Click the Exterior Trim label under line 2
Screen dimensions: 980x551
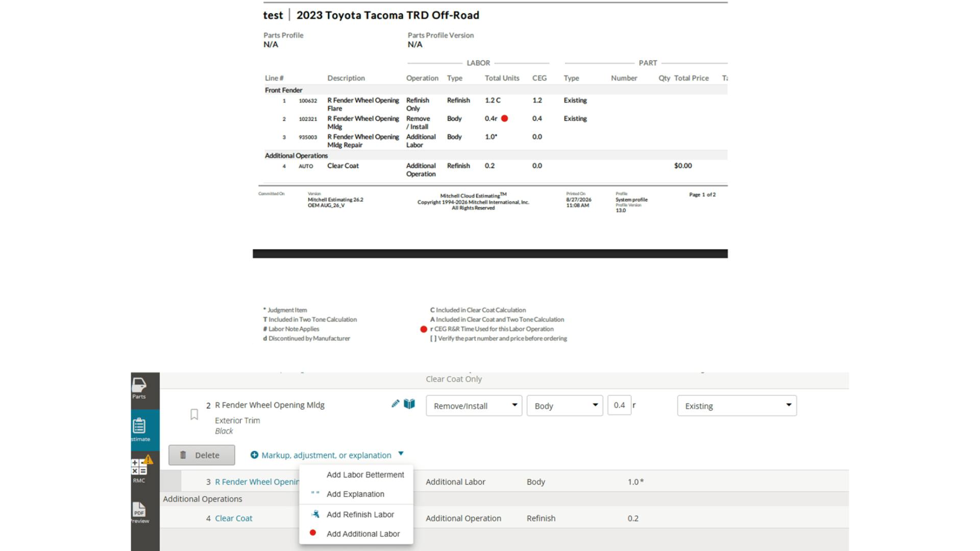tap(237, 420)
